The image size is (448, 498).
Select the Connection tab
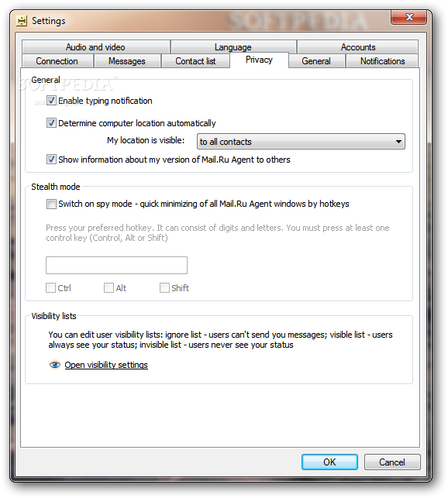(x=57, y=61)
